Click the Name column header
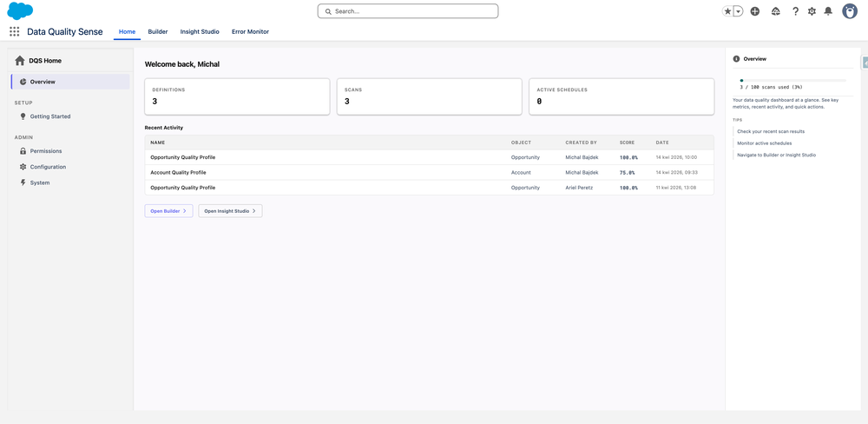 [158, 142]
